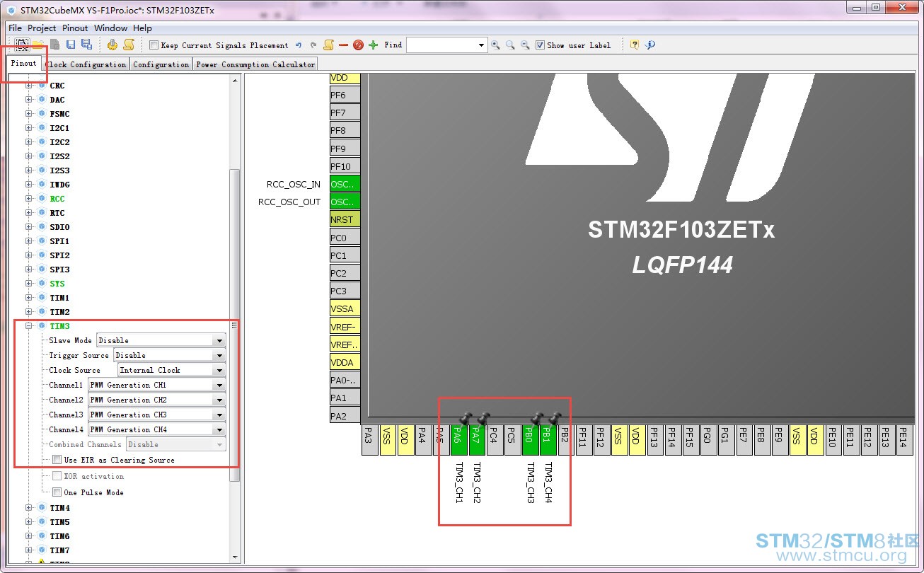Click the Undo arrow in toolbar

(299, 45)
